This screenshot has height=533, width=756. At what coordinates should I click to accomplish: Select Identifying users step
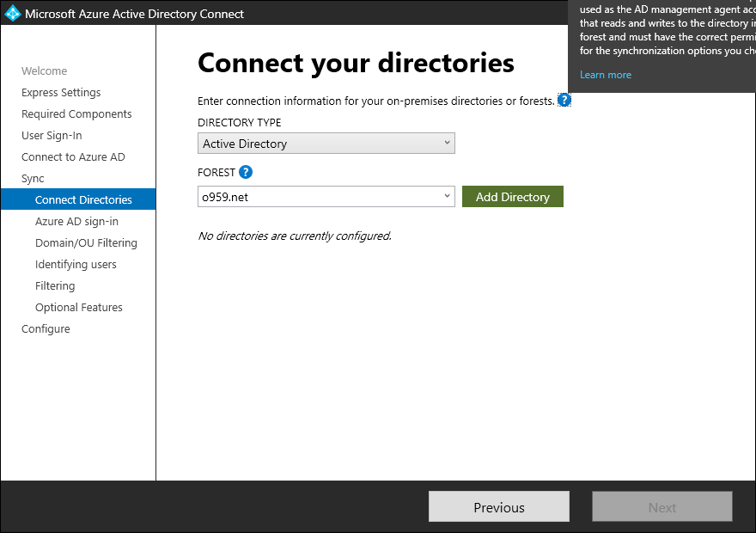click(x=76, y=264)
